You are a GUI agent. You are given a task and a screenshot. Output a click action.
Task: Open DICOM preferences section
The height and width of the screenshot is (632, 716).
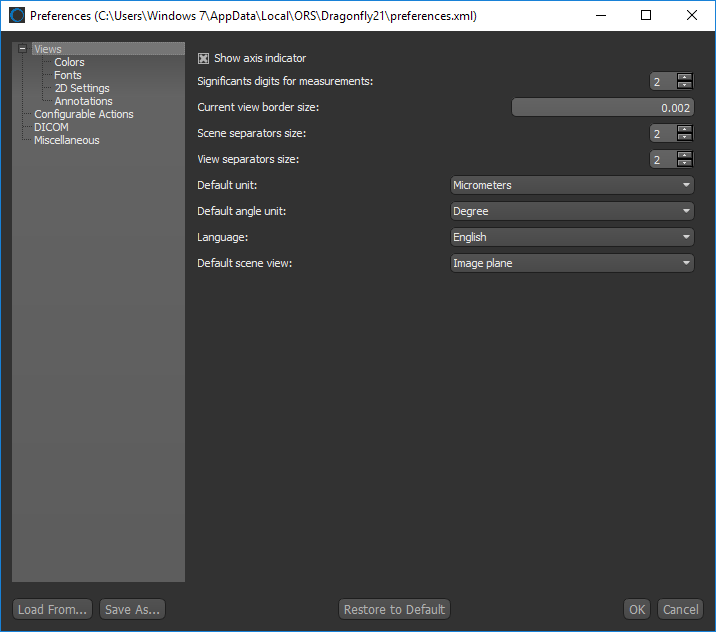tap(51, 127)
